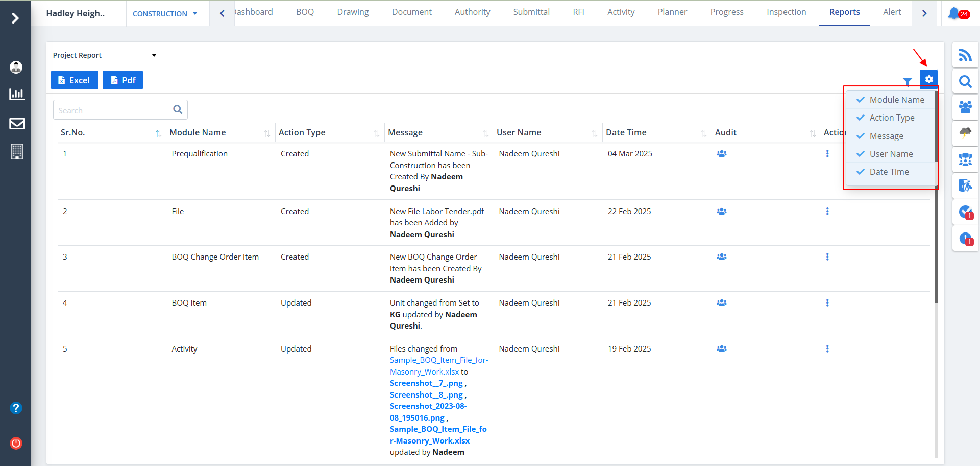Open the Submittal tab
Image resolution: width=980 pixels, height=466 pixels.
pos(531,12)
